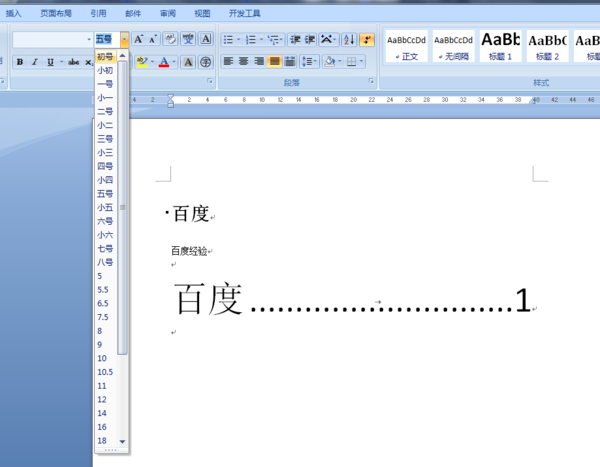The image size is (600, 467).
Task: Click the Enclose Characters icon
Action: [x=206, y=62]
